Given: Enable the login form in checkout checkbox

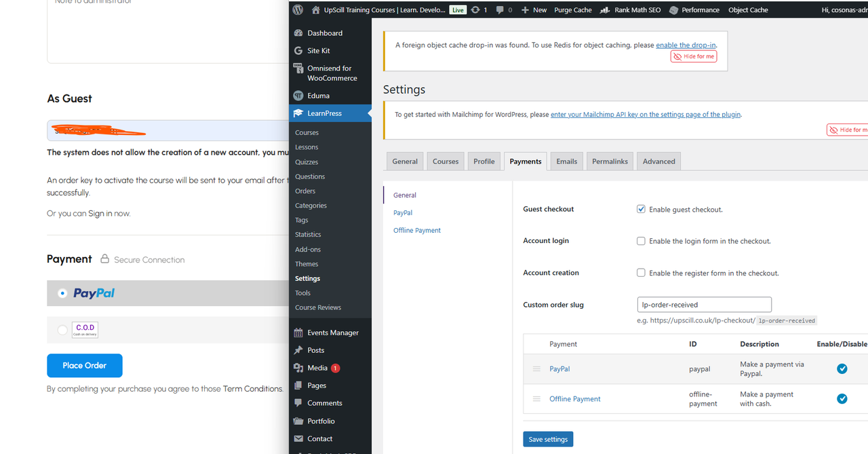Looking at the screenshot, I should 641,241.
